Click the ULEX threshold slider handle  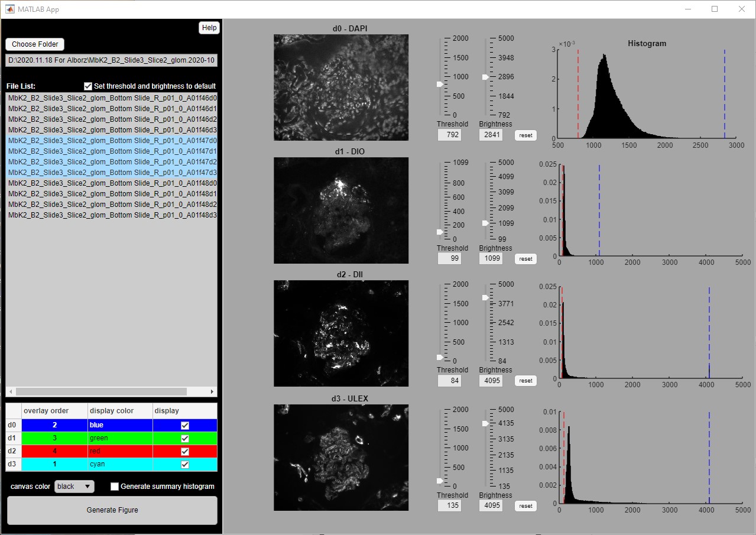[440, 481]
